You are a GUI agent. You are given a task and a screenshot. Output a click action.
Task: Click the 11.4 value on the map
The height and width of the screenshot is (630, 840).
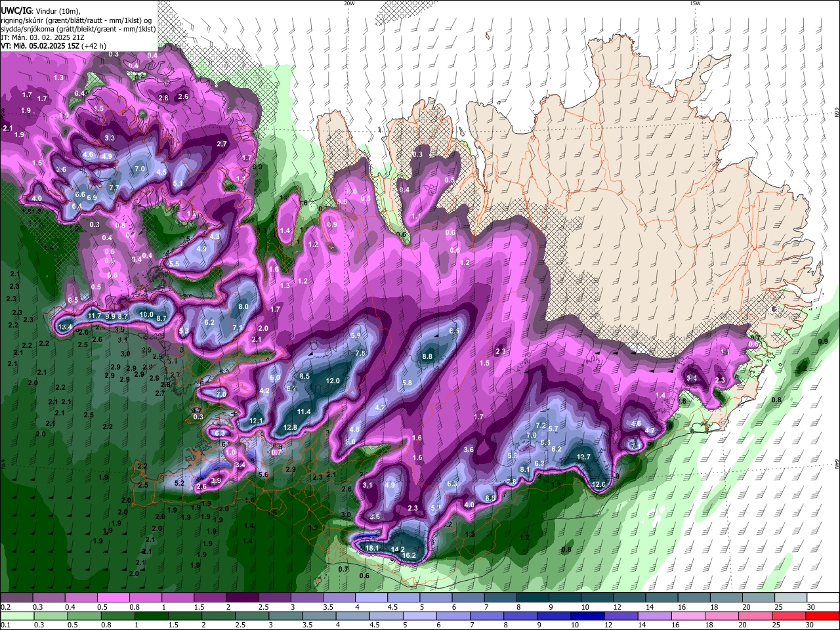(x=304, y=411)
